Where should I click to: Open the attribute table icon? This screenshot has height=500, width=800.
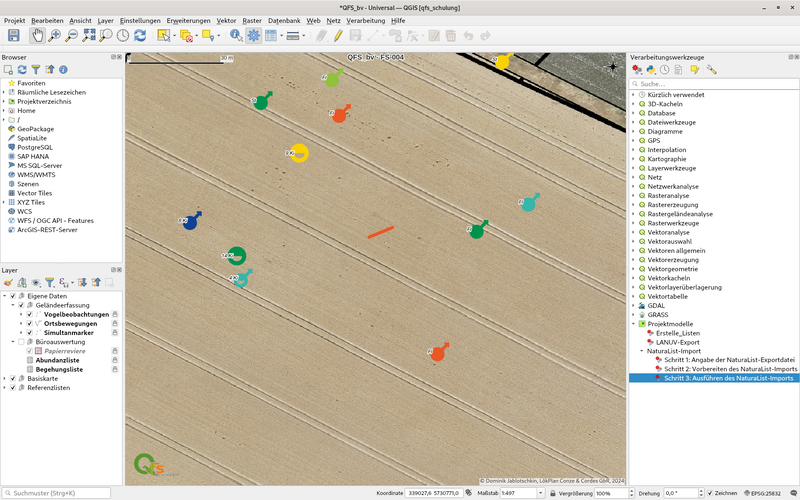point(270,35)
